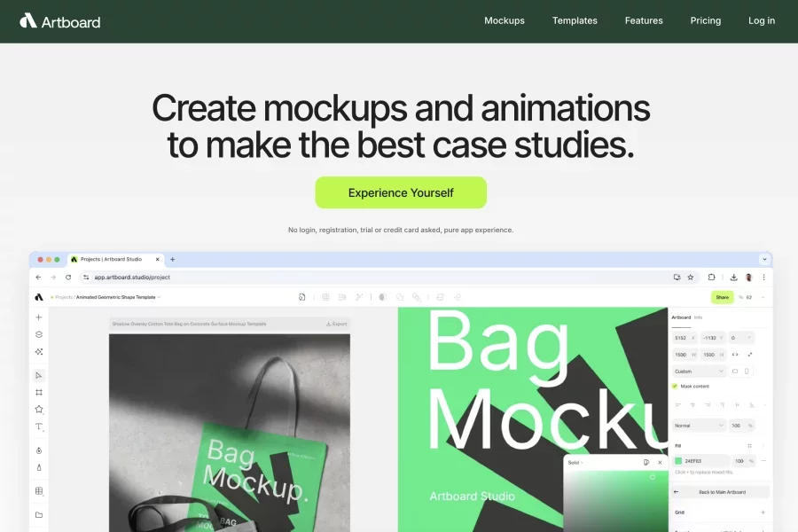Choose the star shape tool

coord(39,410)
